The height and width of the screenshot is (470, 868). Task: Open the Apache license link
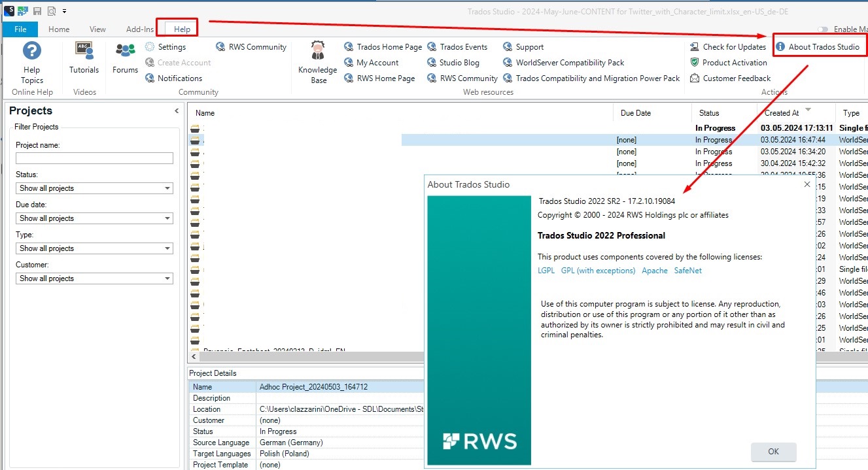[x=655, y=271]
